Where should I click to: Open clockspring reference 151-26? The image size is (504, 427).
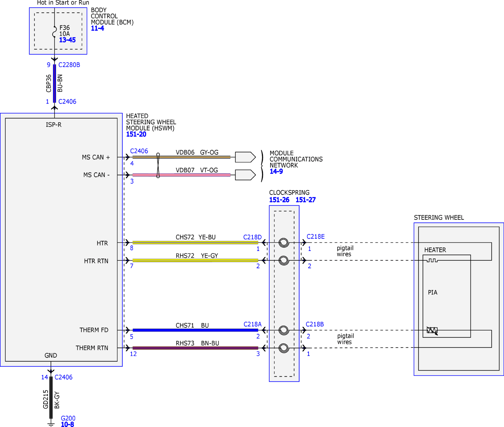[279, 200]
